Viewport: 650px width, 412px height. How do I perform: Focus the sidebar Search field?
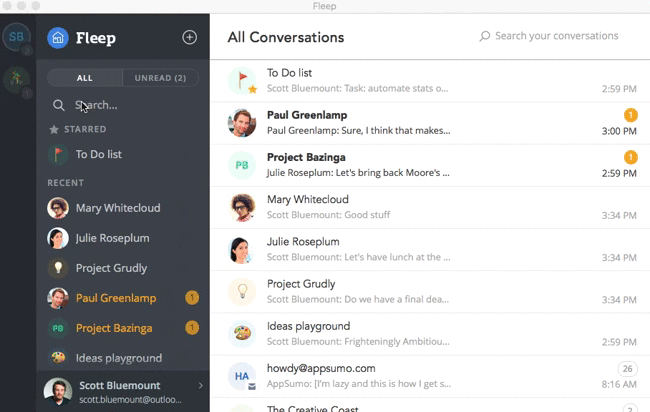pos(124,105)
